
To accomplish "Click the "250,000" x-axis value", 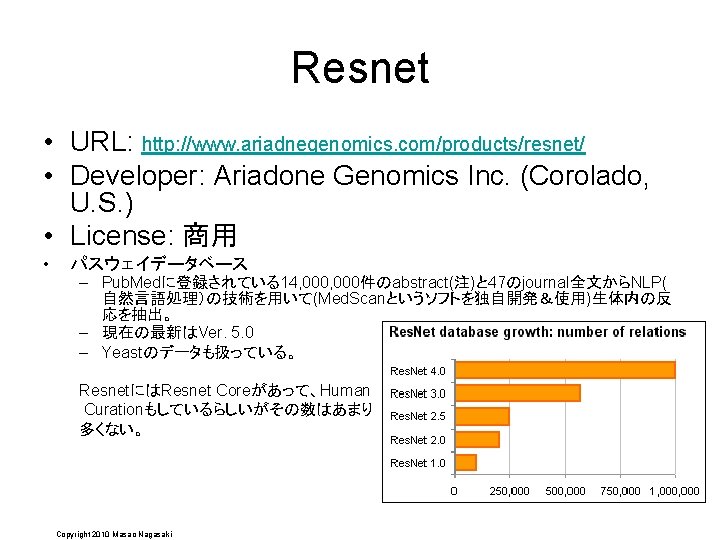I will coord(509,491).
